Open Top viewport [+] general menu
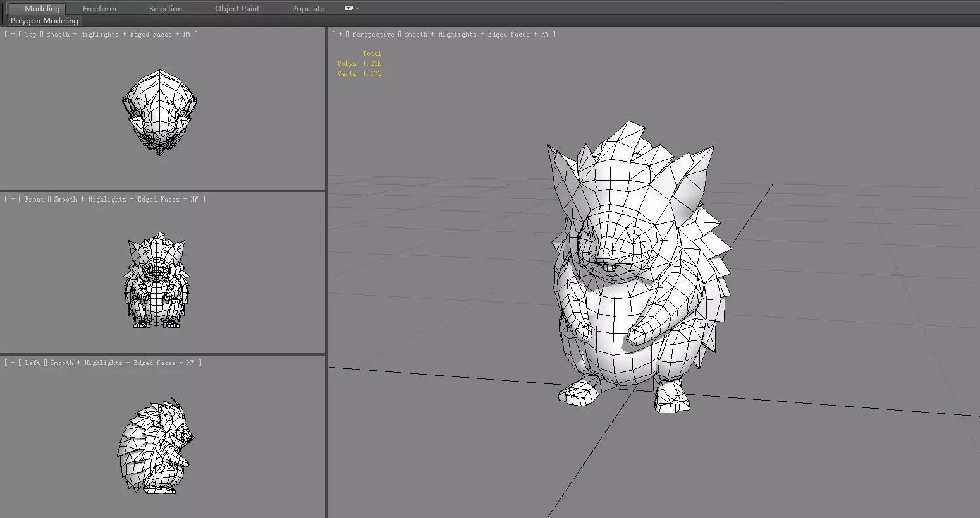980x518 pixels. (x=13, y=35)
